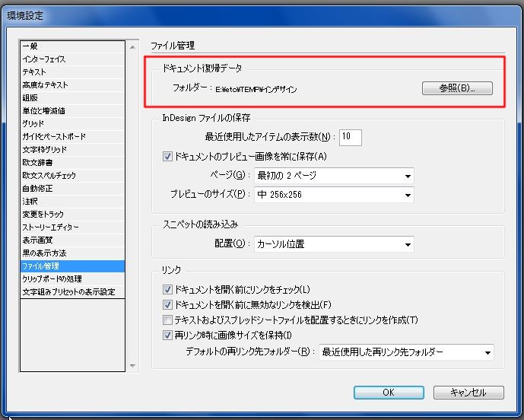524x420 pixels.
Task: Toggle ドキュメントのプレビュー画像を常に保存 checkbox
Action: (167, 157)
